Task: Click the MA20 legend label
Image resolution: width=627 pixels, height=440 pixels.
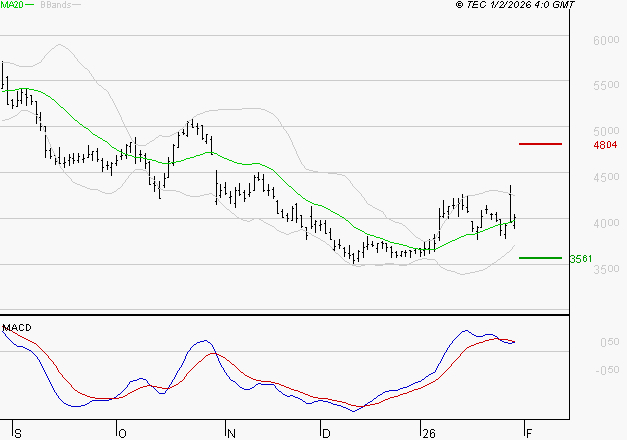Action: (x=12, y=5)
